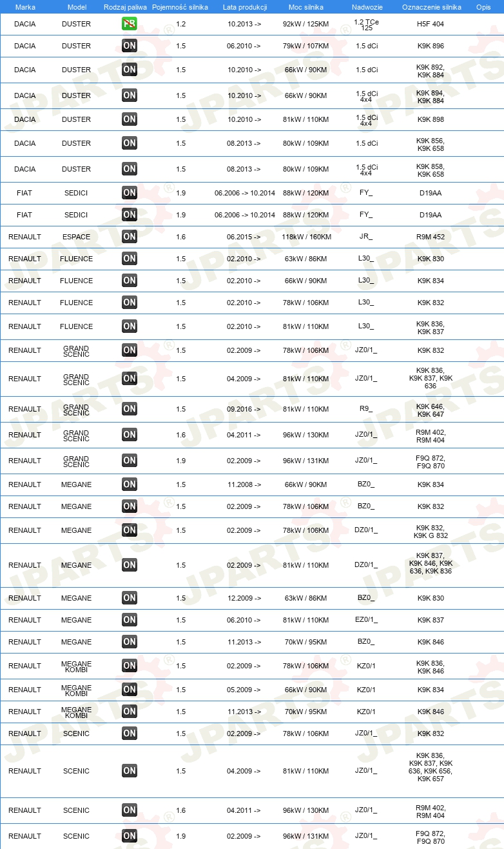This screenshot has width=504, height=849.
Task: Click the ON icon in the Megane 11.2008 row
Action: pos(130,484)
